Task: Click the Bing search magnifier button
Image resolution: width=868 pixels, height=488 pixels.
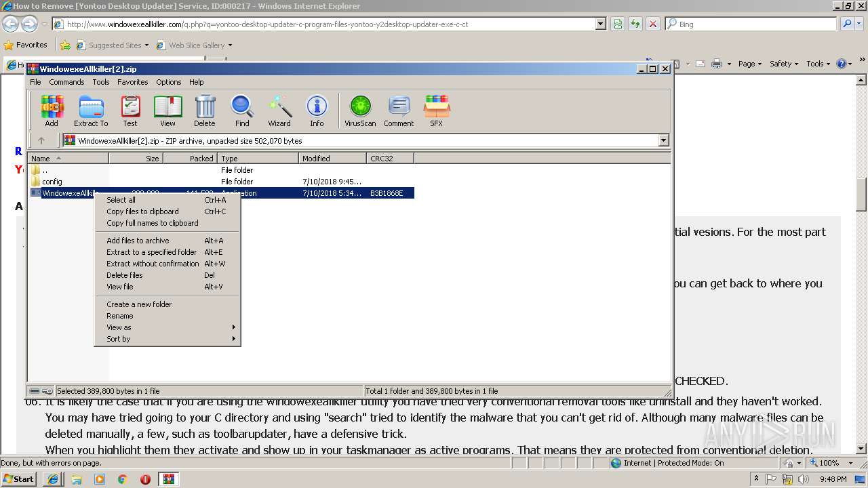Action: point(848,24)
